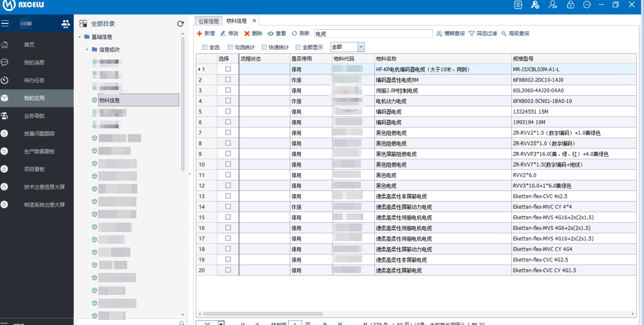644x325 pixels.
Task: Click the refresh icon beside 全部目录
Action: tap(180, 24)
